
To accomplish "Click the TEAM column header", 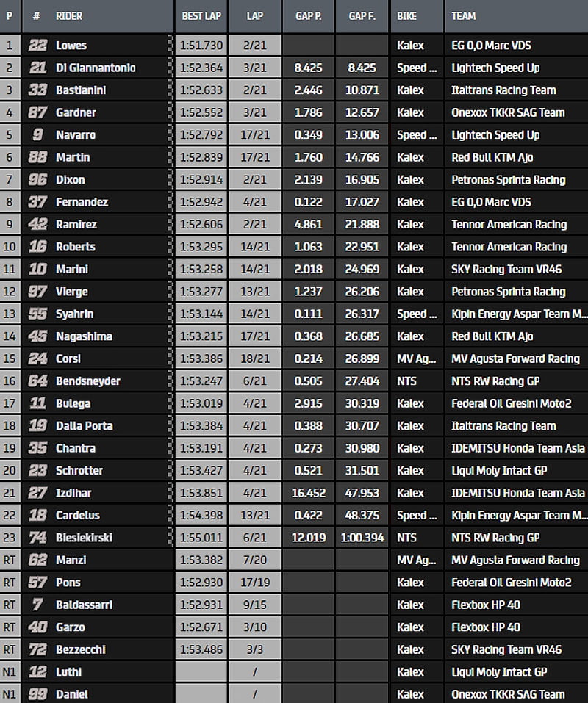I will [463, 15].
